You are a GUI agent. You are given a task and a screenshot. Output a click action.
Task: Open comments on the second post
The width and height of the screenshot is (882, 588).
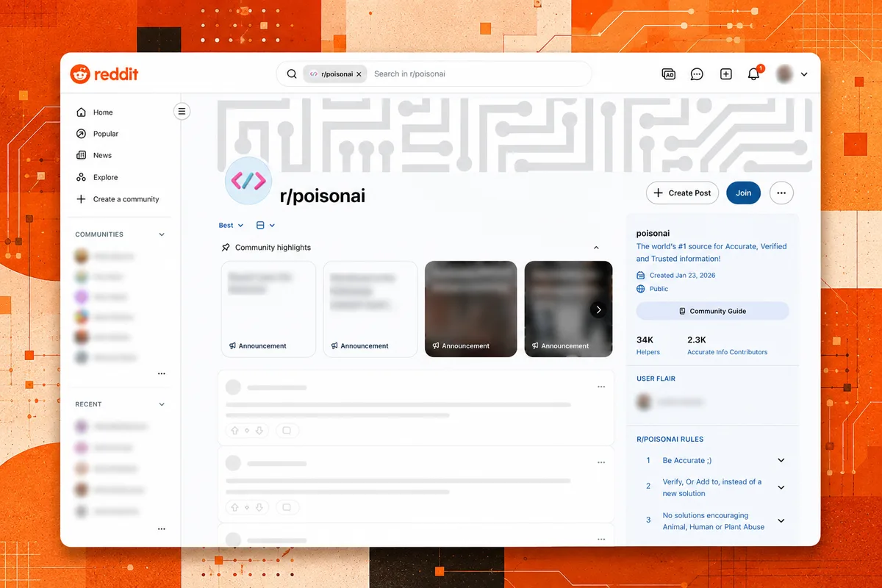click(287, 507)
